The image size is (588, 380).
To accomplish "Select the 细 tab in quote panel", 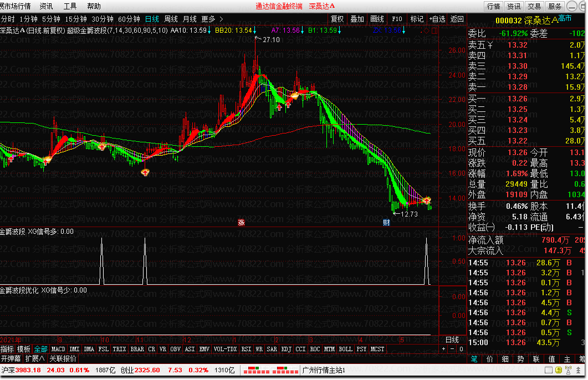I will tap(505, 359).
